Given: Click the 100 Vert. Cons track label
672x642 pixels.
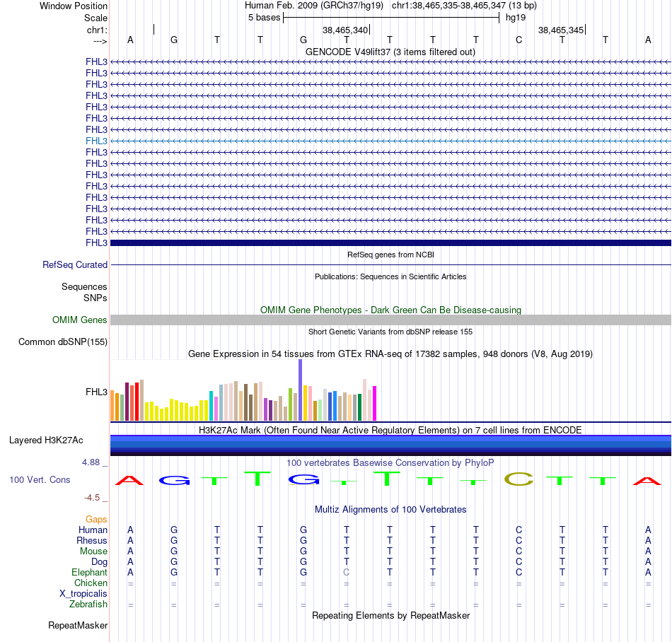Looking at the screenshot, I should tap(40, 479).
